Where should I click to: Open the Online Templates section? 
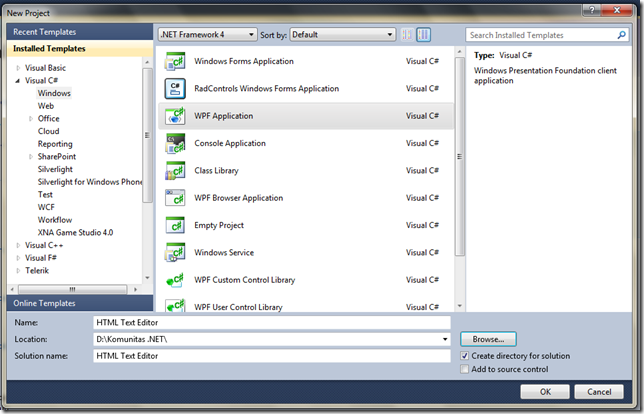point(80,303)
